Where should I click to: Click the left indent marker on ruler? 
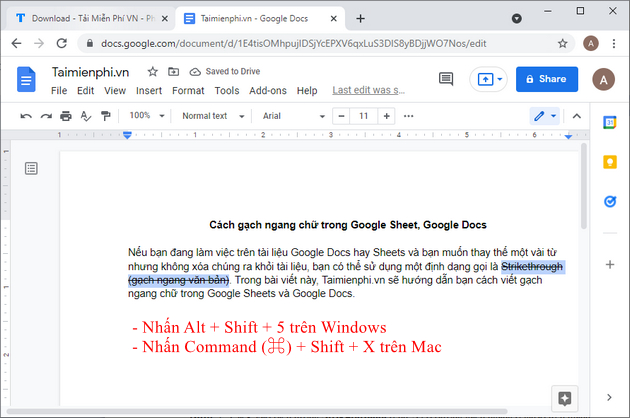[x=127, y=135]
